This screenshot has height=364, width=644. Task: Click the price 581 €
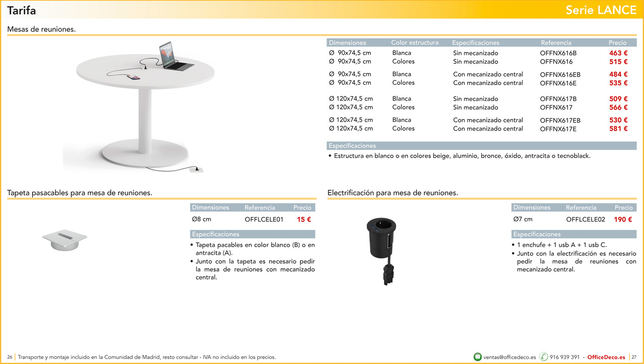point(619,129)
